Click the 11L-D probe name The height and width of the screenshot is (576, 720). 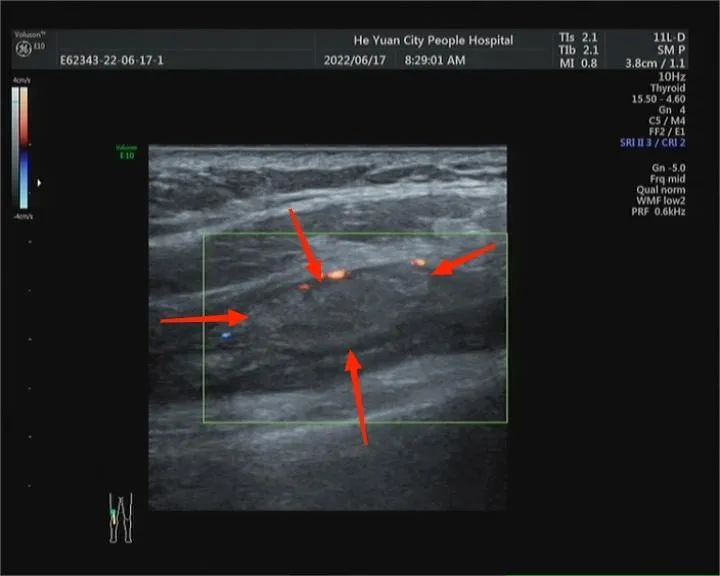[666, 37]
